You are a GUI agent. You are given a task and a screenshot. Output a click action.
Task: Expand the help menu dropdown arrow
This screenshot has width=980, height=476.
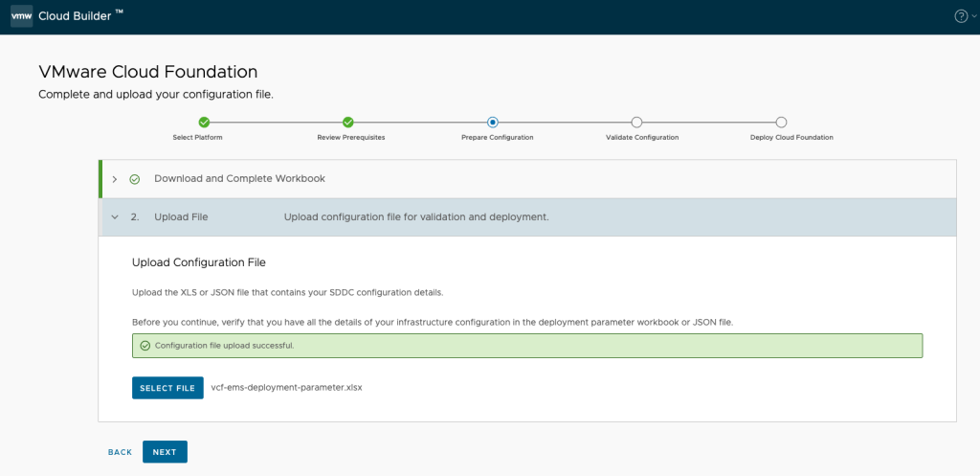tap(973, 17)
